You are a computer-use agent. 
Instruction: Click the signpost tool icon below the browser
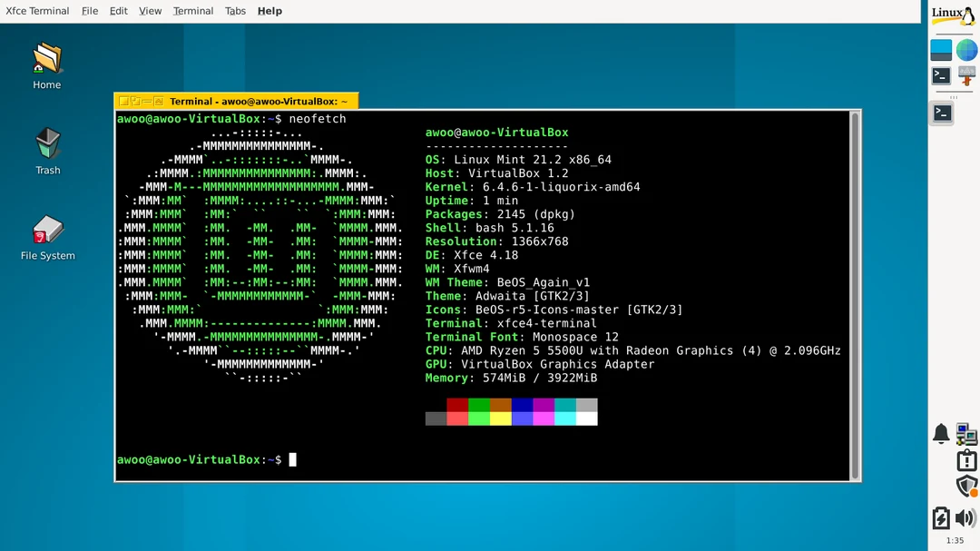966,75
